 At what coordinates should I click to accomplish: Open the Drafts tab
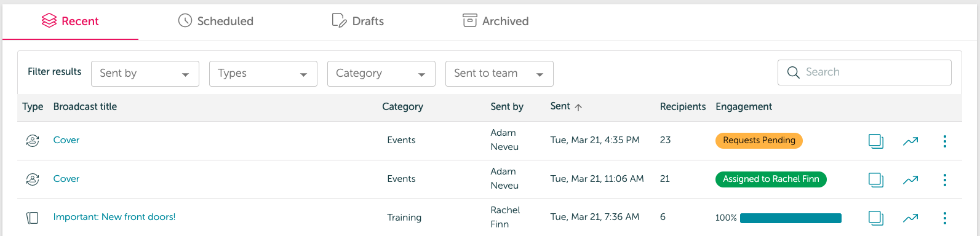point(357,21)
